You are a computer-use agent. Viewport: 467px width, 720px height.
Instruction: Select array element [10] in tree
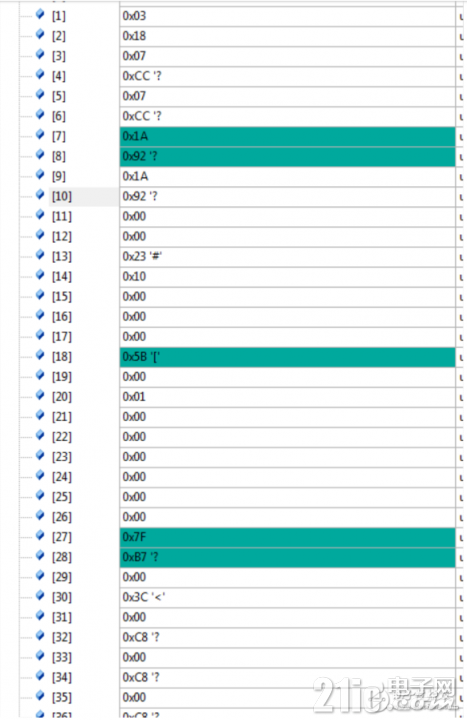(62, 197)
